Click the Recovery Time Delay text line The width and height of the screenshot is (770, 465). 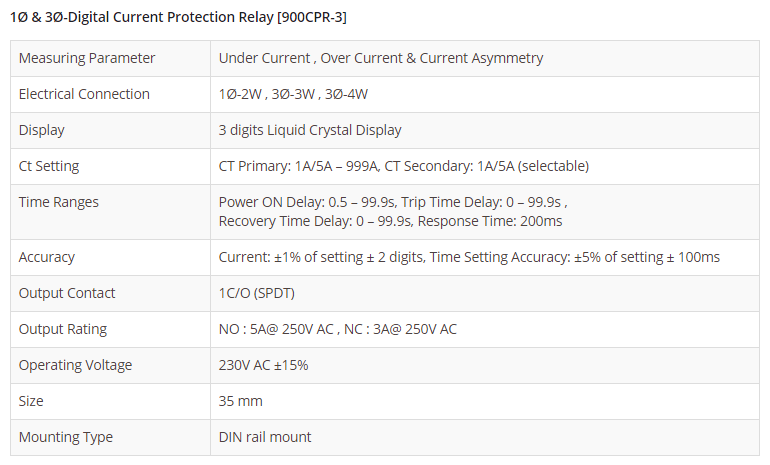pos(390,220)
